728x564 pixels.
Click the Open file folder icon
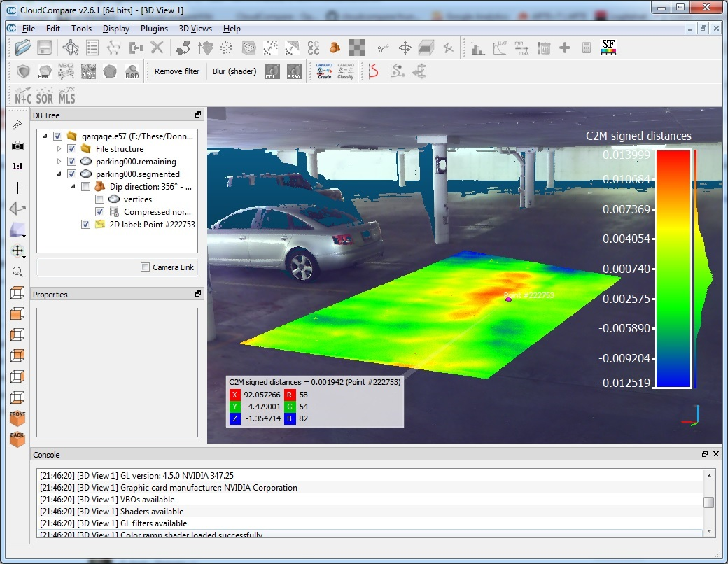tap(23, 48)
